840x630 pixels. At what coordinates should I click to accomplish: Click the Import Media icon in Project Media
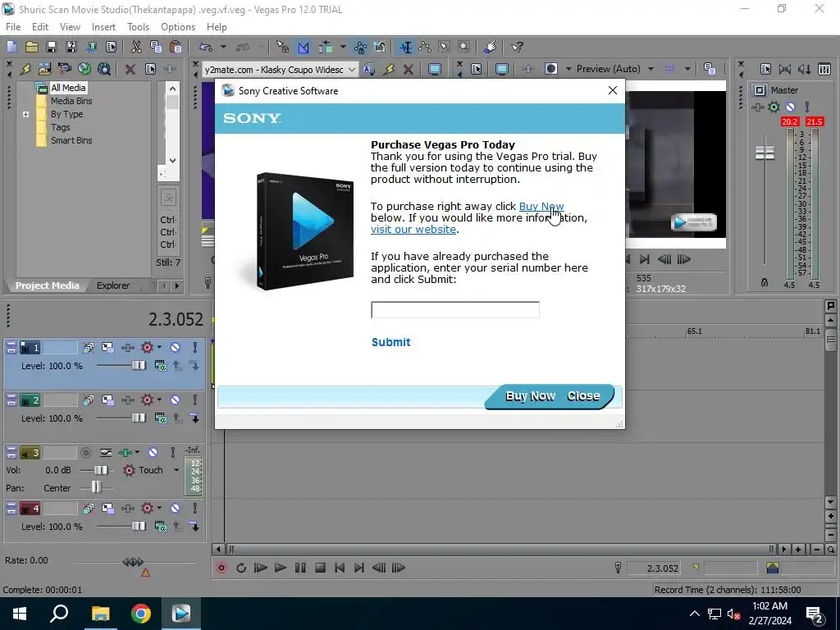click(44, 69)
